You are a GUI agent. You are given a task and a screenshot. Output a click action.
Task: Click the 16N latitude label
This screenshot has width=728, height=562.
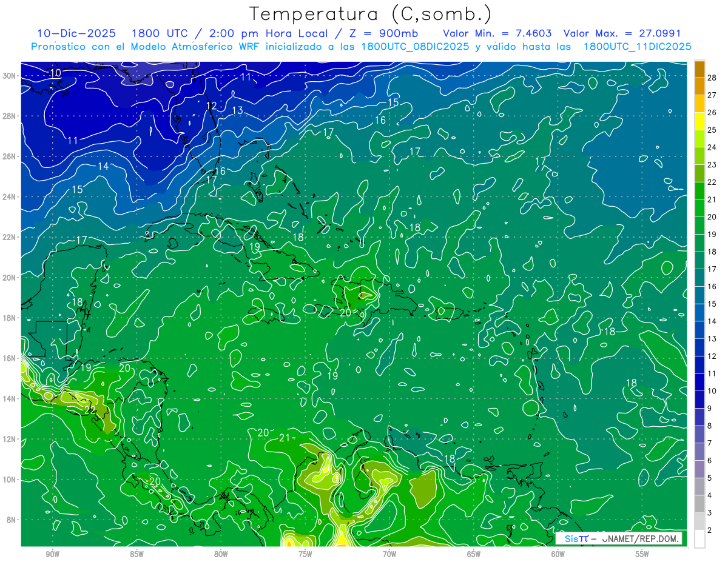[x=10, y=358]
